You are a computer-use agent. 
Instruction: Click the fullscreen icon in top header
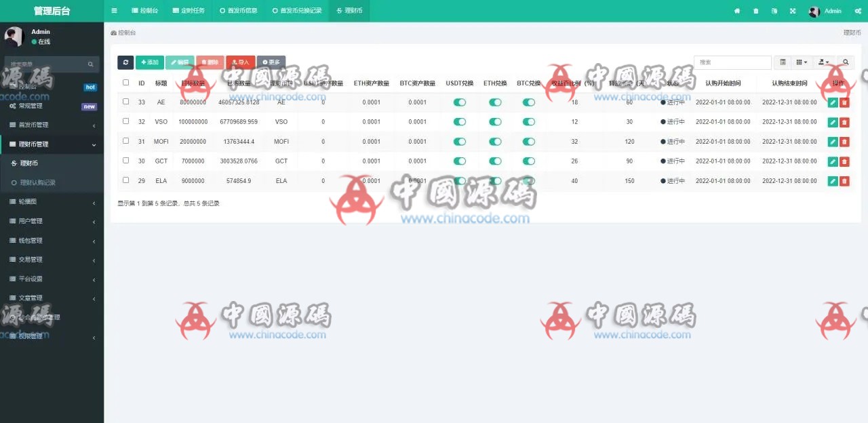point(793,11)
